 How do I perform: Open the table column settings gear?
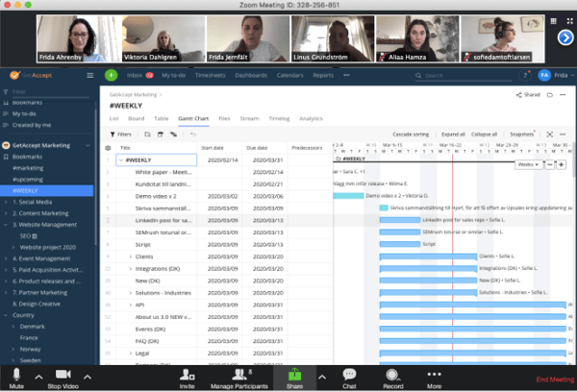pyautogui.click(x=108, y=148)
